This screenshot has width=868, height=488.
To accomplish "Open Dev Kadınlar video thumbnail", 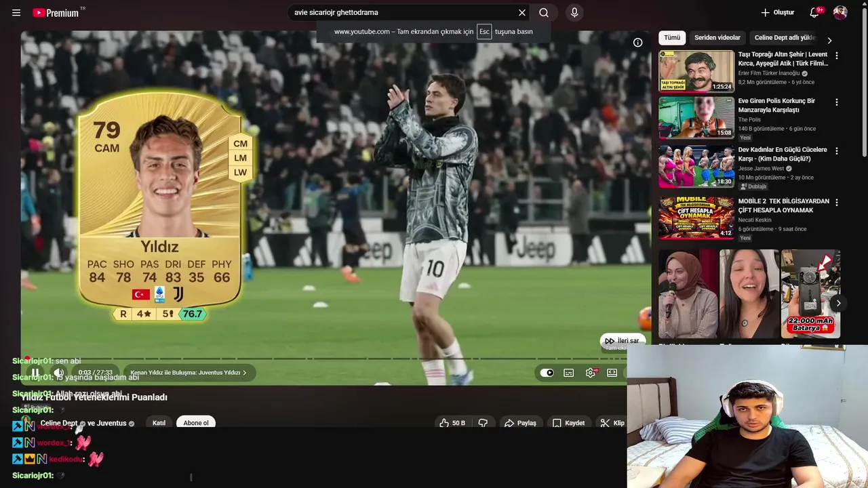I will click(696, 166).
